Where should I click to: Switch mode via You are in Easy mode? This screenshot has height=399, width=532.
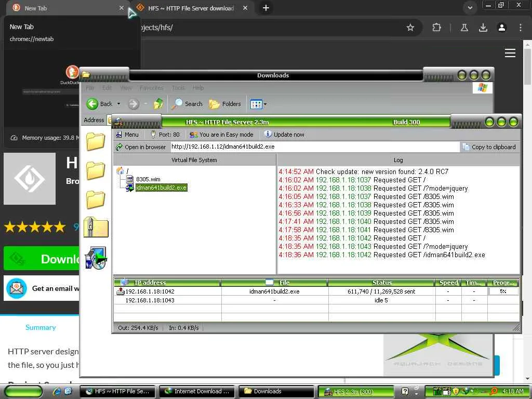221,135
